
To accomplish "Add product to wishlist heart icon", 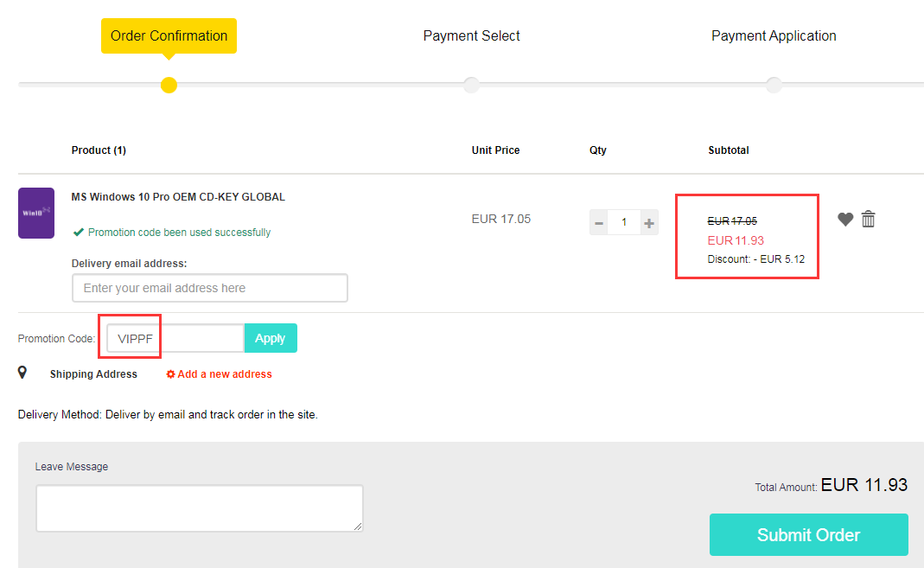I will click(x=845, y=220).
